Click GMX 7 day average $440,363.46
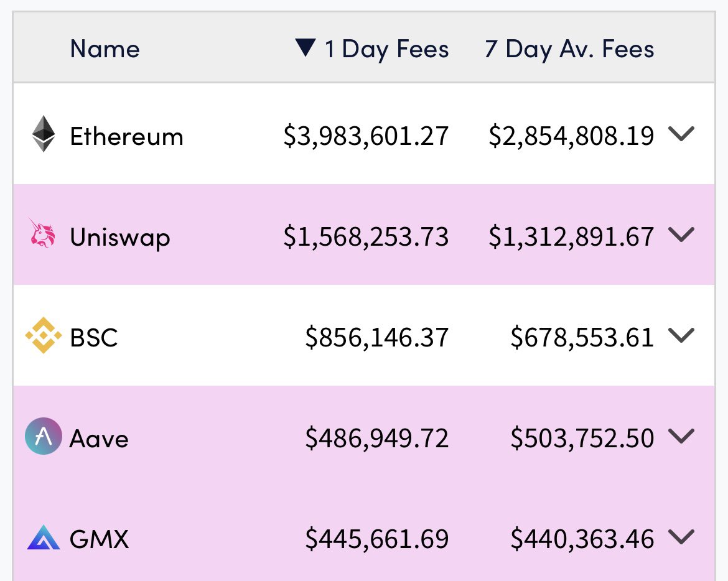This screenshot has height=581, width=728. point(582,539)
